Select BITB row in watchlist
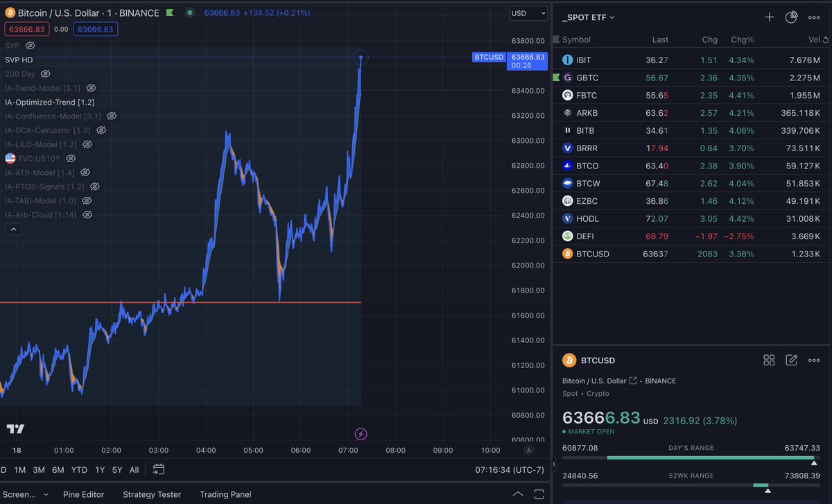 (691, 130)
